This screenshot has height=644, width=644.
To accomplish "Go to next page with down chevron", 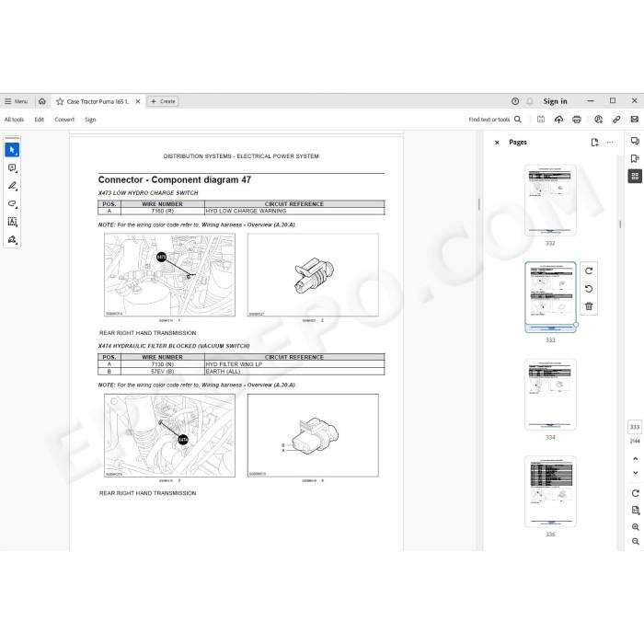I will click(636, 473).
